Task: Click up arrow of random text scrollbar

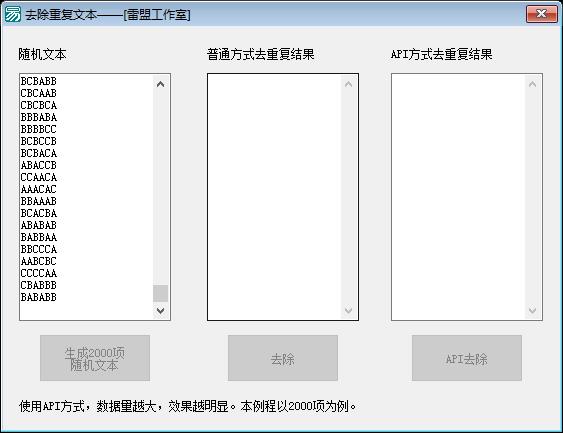Action: point(160,84)
